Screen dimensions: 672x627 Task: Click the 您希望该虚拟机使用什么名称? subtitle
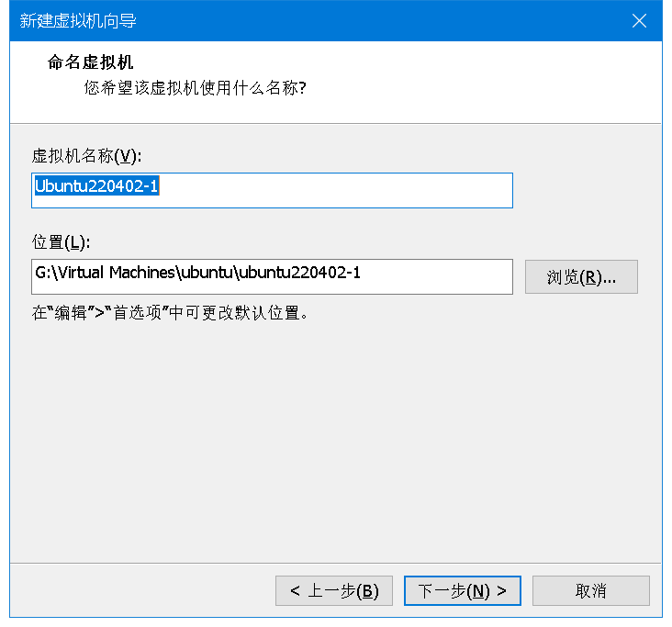point(195,88)
